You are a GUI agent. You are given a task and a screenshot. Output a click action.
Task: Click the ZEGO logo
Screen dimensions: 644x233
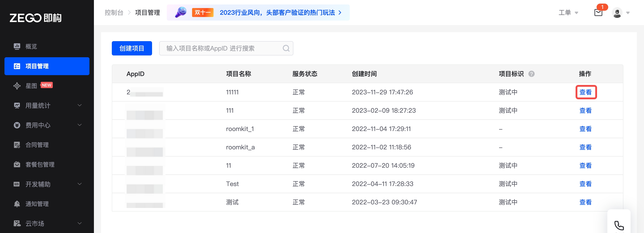[36, 18]
